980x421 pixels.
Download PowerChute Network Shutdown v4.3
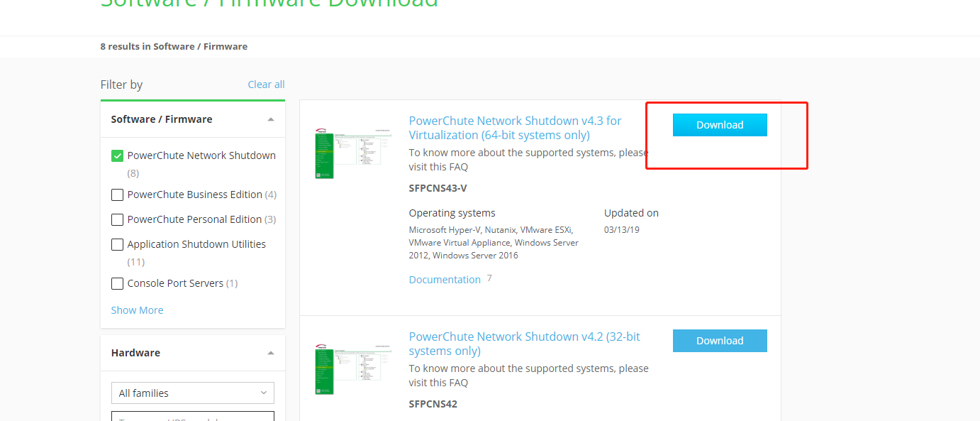tap(720, 125)
